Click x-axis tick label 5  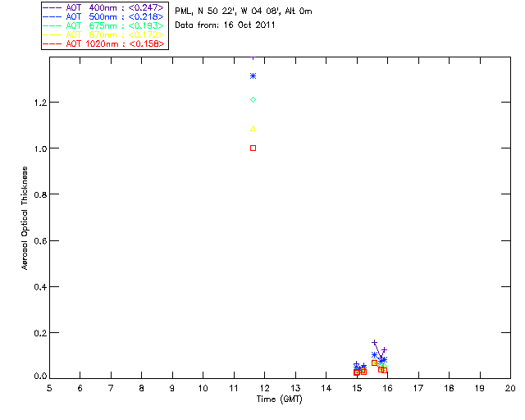click(49, 389)
